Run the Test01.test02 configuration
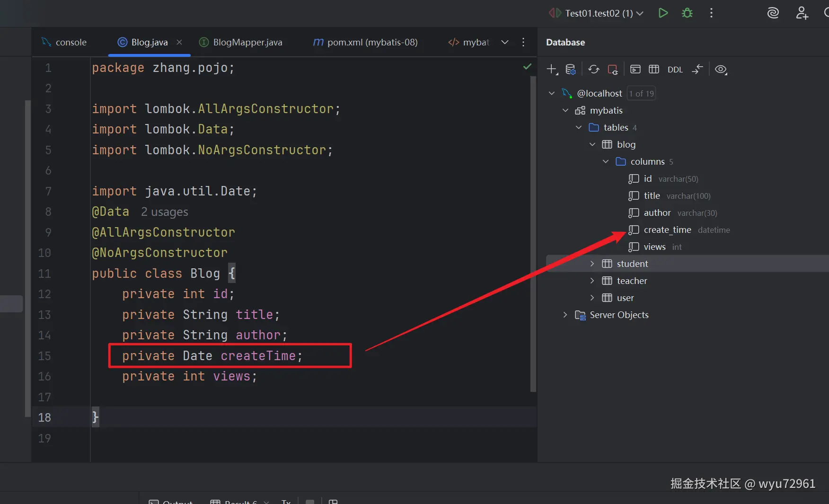The image size is (829, 504). [x=663, y=13]
